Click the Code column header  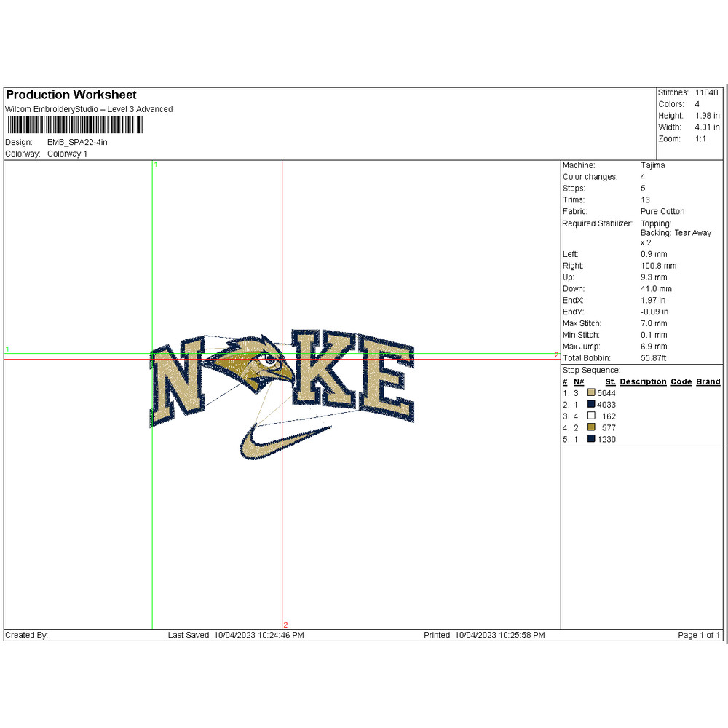pyautogui.click(x=681, y=381)
